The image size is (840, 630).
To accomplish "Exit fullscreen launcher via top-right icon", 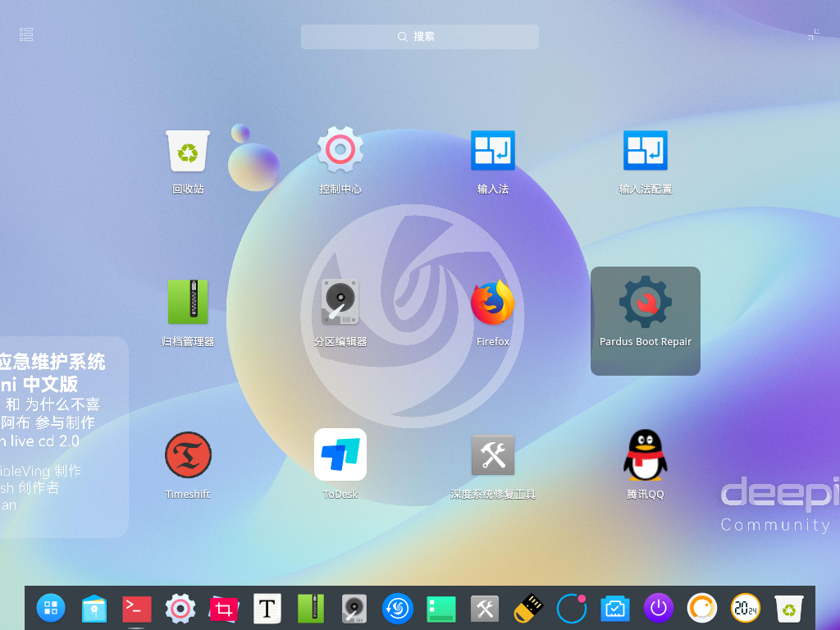I will click(x=813, y=34).
